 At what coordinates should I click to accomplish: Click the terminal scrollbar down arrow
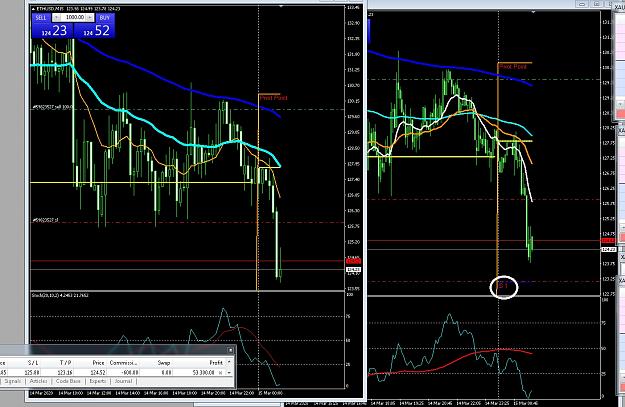coord(229,372)
